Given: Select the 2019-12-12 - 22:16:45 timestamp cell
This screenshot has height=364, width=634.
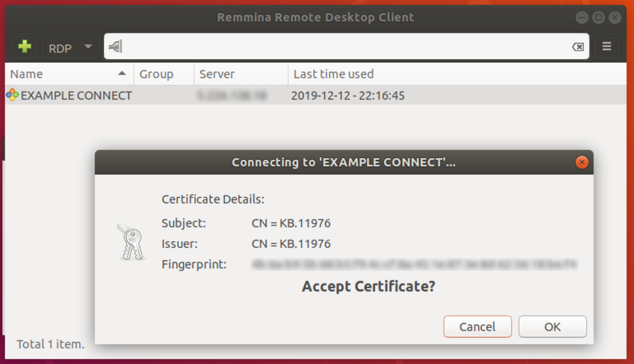Looking at the screenshot, I should click(348, 96).
